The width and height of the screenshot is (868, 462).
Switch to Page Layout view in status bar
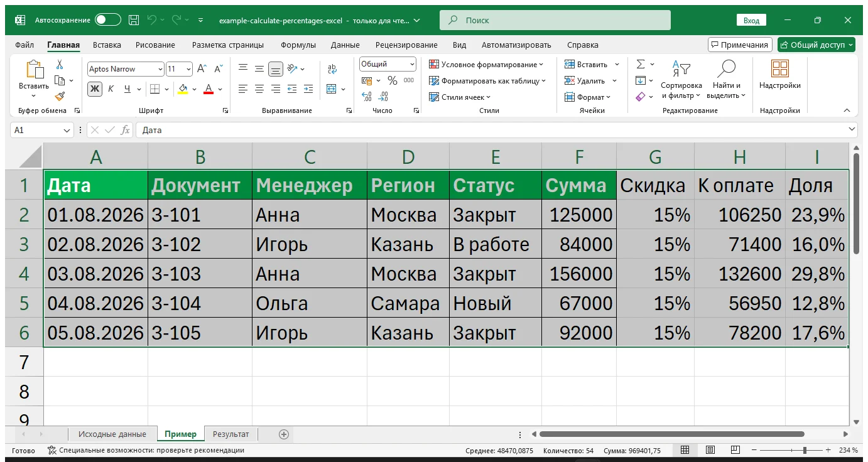point(710,450)
